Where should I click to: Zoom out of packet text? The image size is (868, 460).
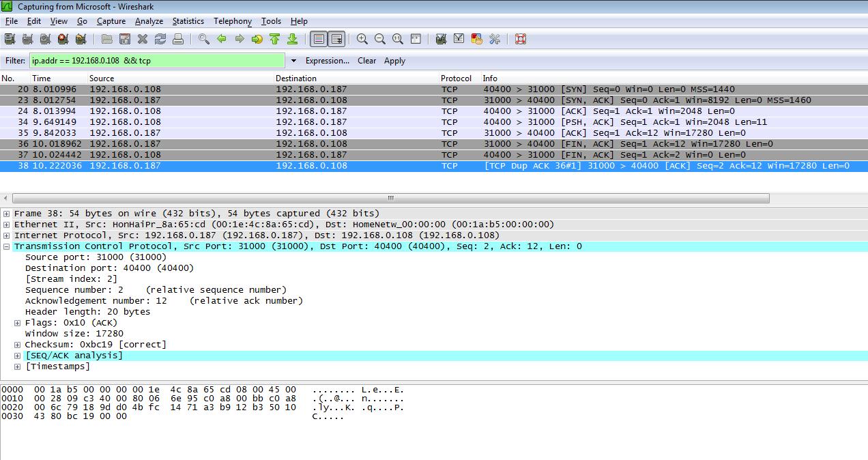pos(380,39)
